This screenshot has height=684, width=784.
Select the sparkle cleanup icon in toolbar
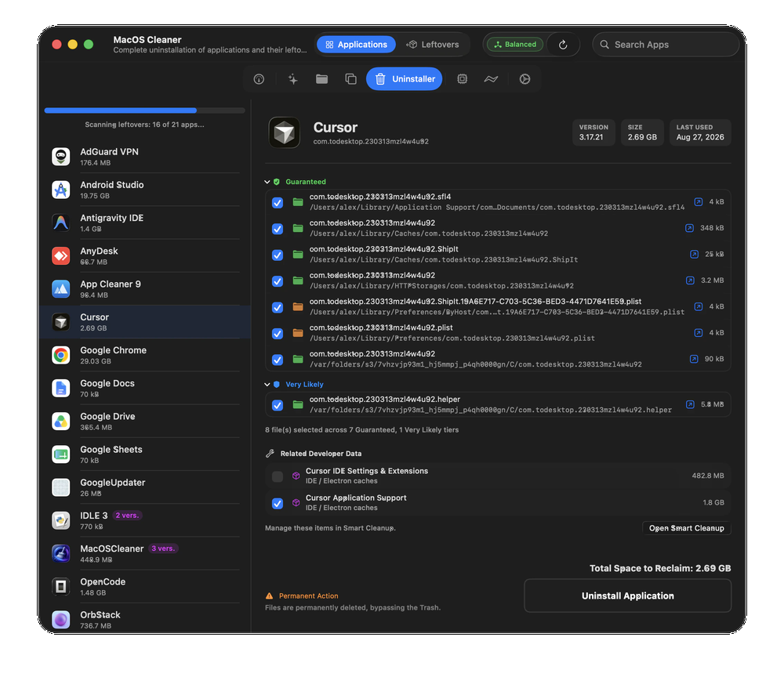point(292,79)
